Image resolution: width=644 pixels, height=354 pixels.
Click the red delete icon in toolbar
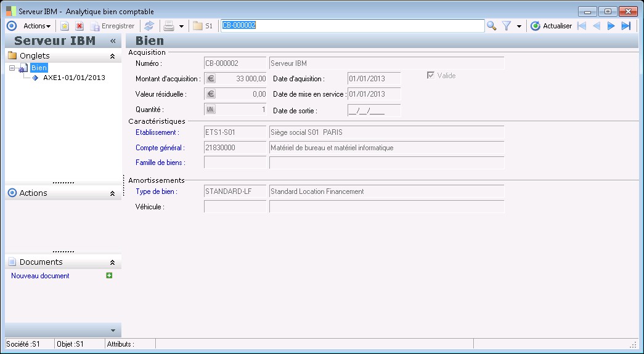click(79, 26)
